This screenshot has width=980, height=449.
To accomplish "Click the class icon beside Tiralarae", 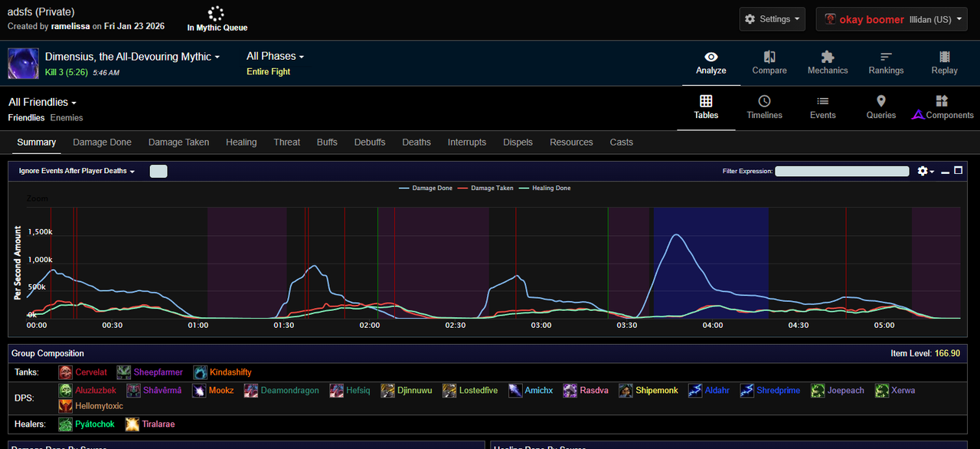I will [132, 424].
